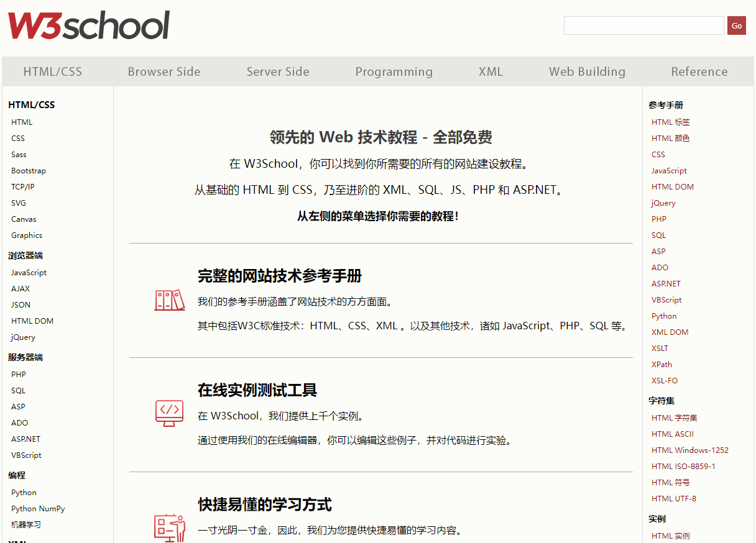Viewport: 756px width, 543px height.
Task: Open XSLT reference link
Action: 660,349
